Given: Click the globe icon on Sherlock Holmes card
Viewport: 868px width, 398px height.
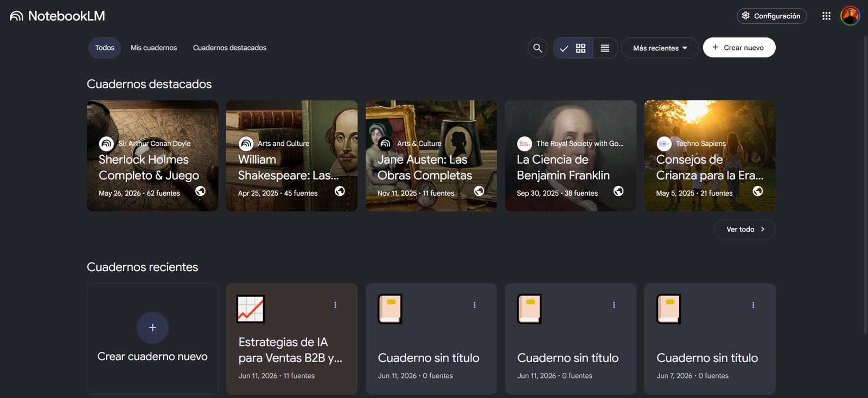Looking at the screenshot, I should (200, 191).
